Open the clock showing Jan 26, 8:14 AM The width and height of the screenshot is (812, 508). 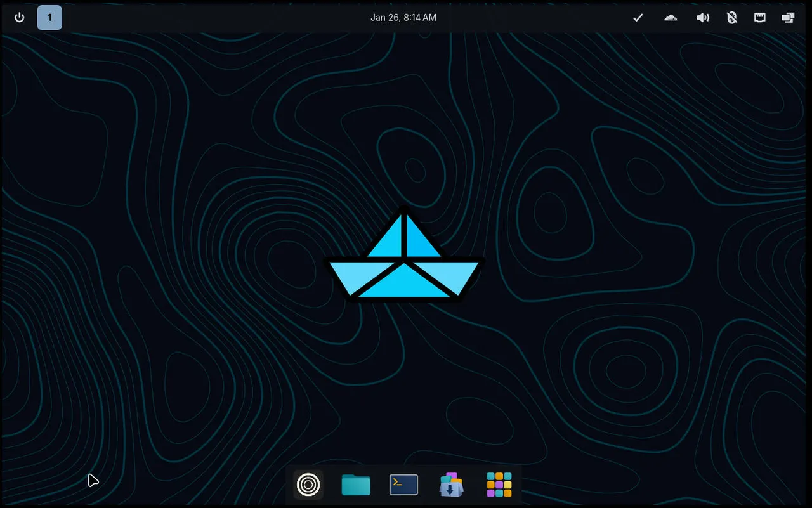point(403,18)
